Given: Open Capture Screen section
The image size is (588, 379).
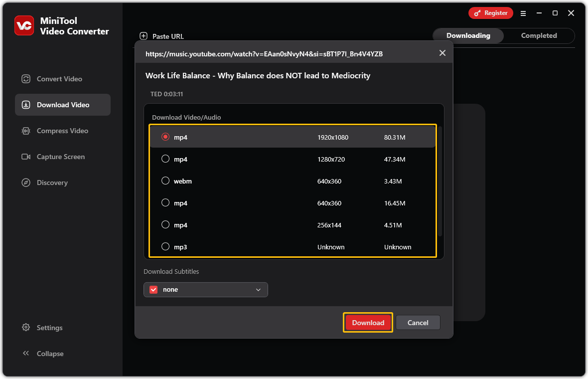Looking at the screenshot, I should [63, 157].
